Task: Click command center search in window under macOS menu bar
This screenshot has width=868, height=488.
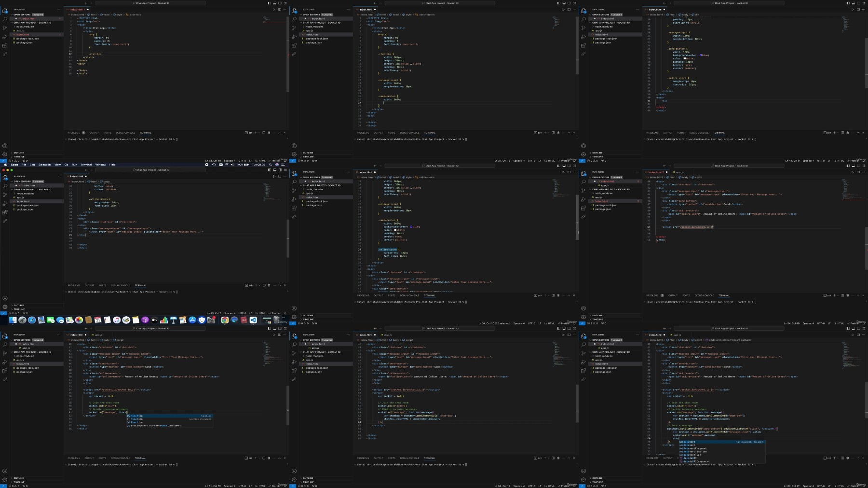Action: click(151, 170)
